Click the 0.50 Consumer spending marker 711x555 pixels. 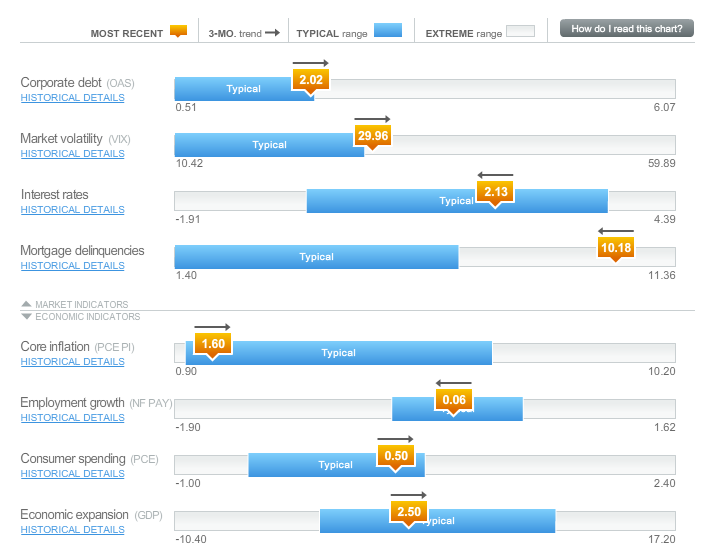[x=395, y=456]
